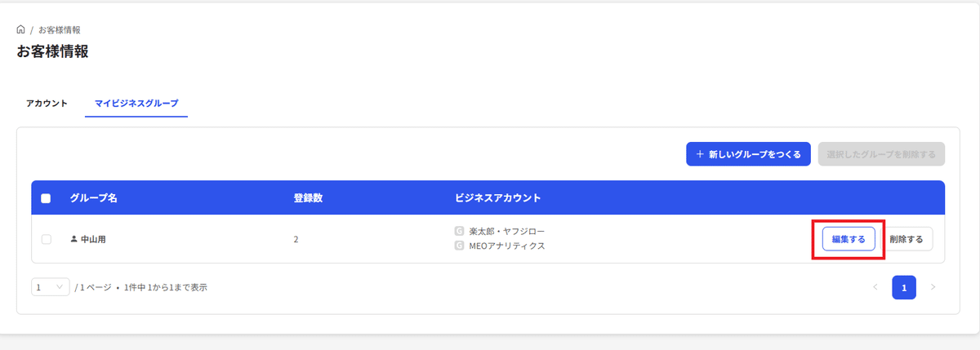Click the person icon beside 中山用
This screenshot has width=980, height=350.
[x=73, y=239]
